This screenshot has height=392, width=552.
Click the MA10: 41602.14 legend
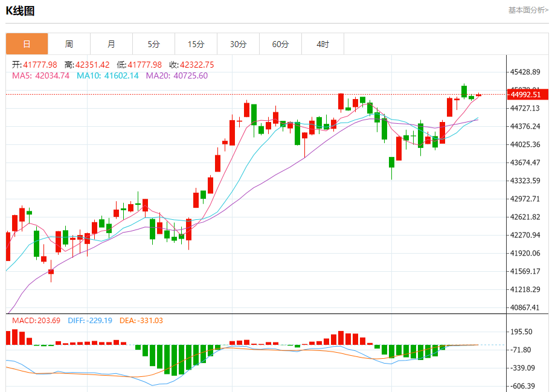(108, 76)
